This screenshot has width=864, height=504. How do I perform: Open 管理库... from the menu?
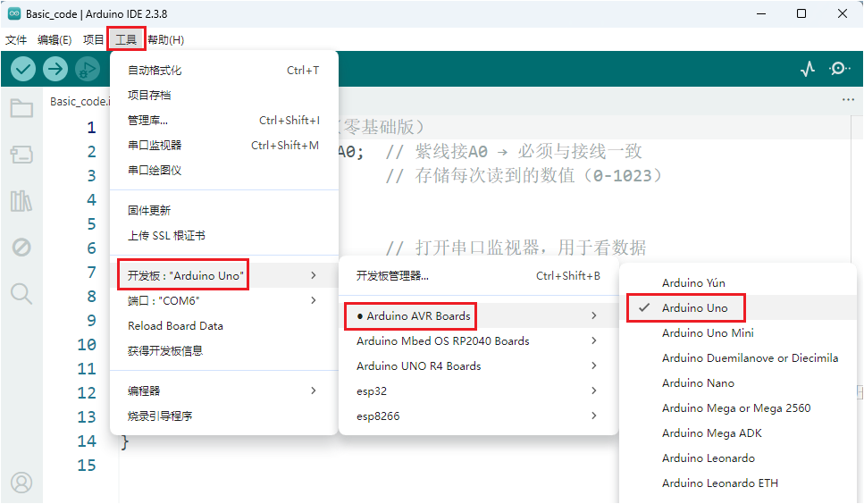(223, 120)
